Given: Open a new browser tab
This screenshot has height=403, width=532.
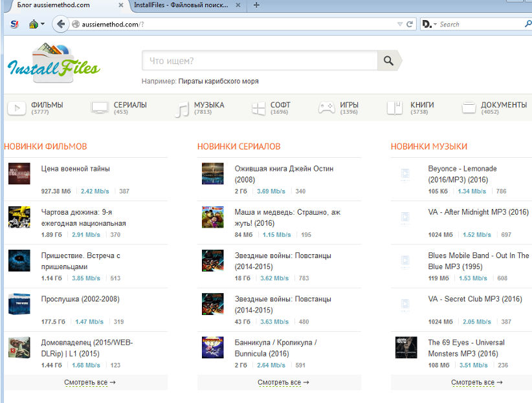Looking at the screenshot, I should [257, 5].
